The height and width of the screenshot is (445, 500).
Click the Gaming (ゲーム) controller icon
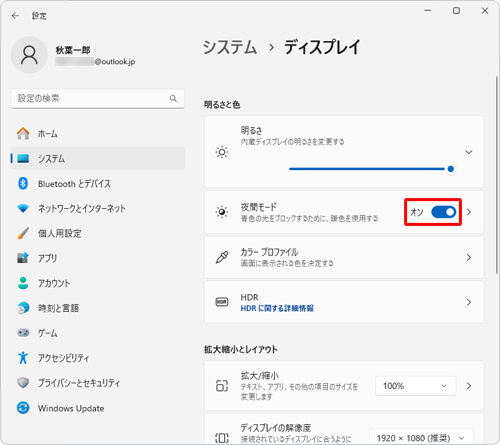[23, 332]
